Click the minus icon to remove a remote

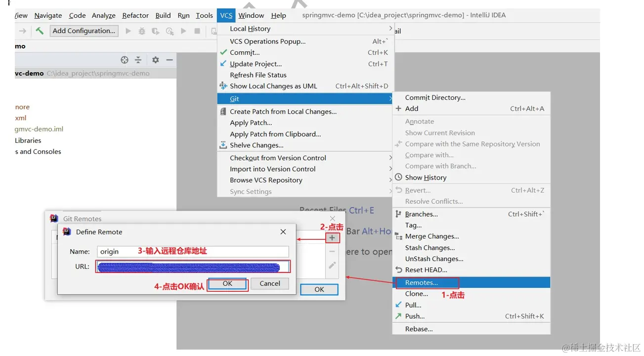click(332, 251)
